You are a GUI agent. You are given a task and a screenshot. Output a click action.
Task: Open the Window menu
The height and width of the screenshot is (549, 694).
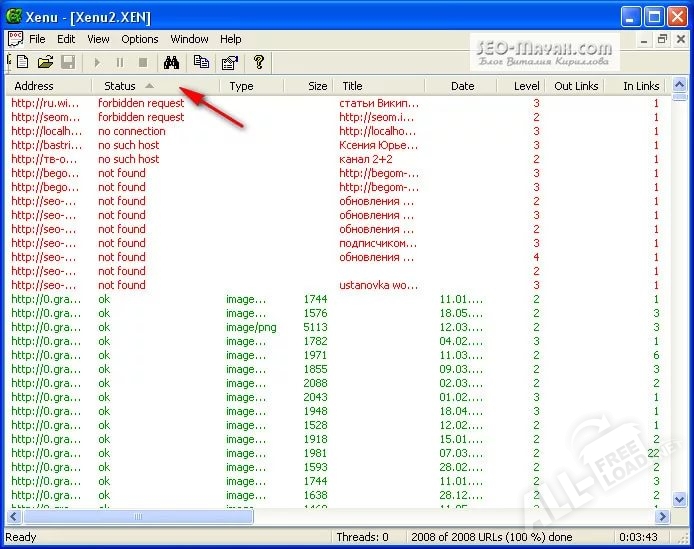(x=189, y=39)
